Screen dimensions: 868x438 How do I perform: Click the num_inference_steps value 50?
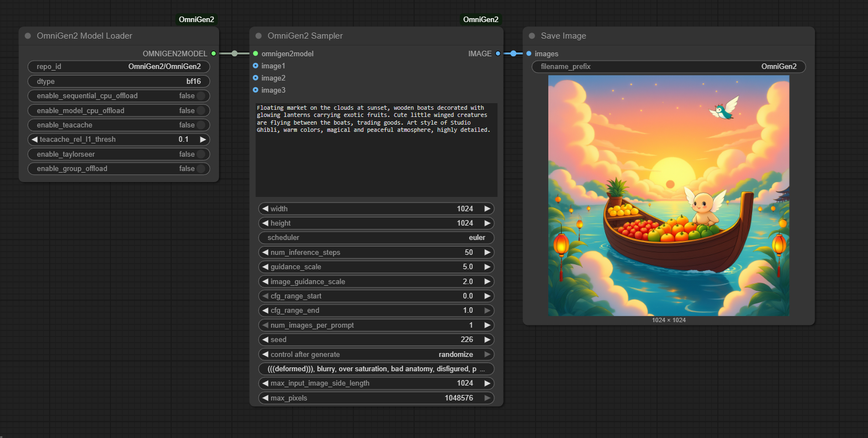469,252
